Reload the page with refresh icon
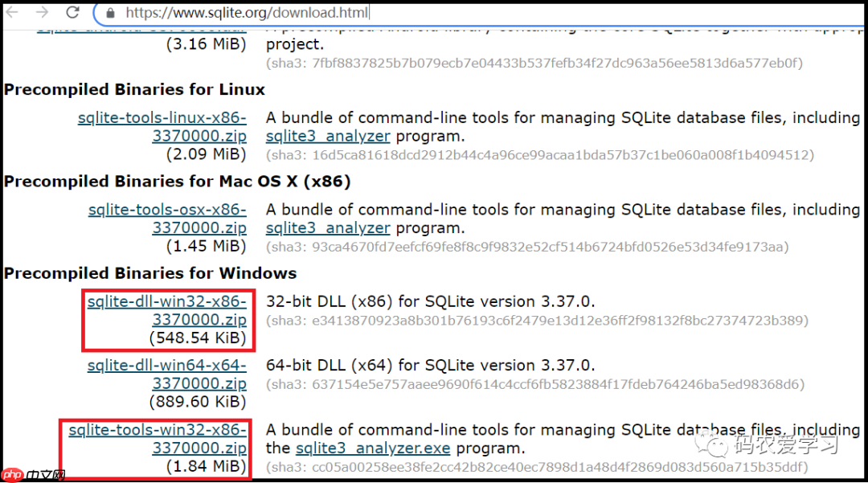 click(x=72, y=12)
